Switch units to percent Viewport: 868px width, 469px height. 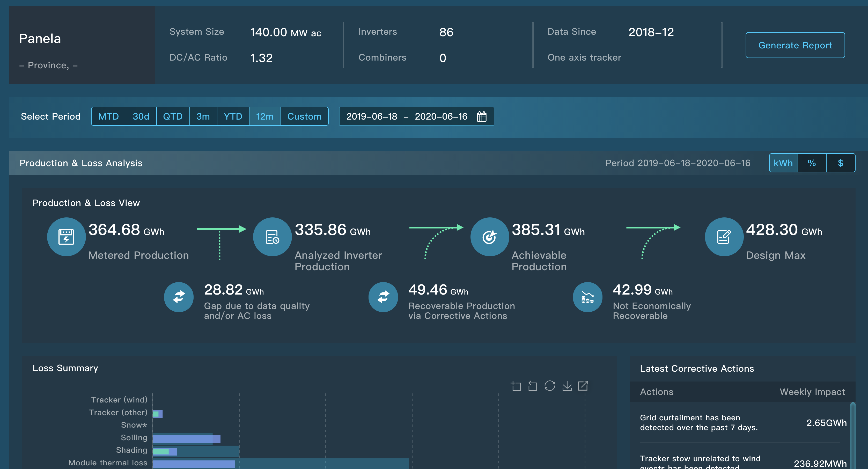(812, 163)
